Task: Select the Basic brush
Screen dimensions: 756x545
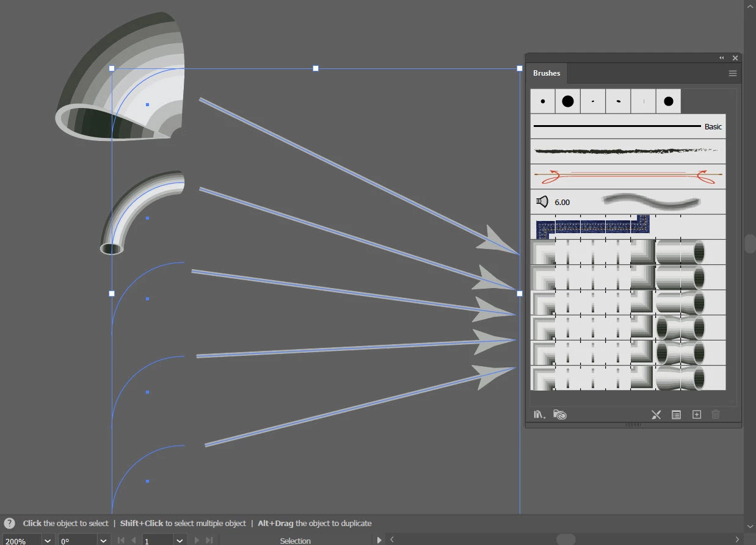Action: tap(628, 126)
